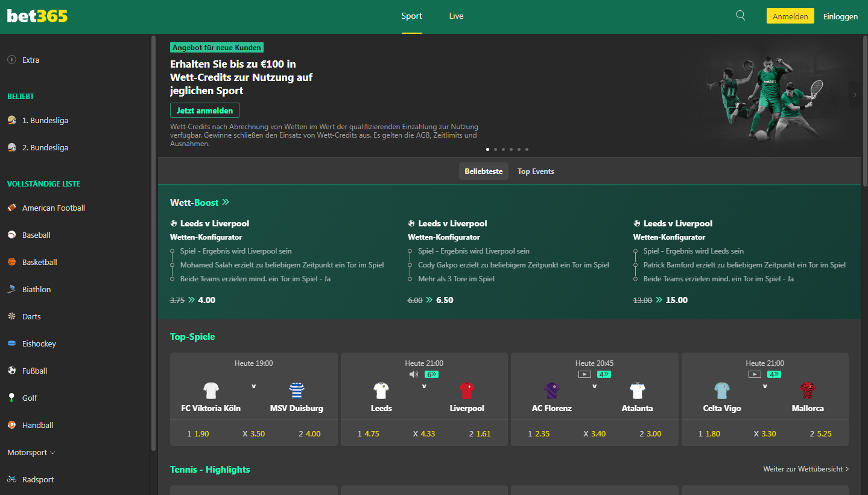
Task: Click the Top-Spiele heading
Action: click(192, 337)
